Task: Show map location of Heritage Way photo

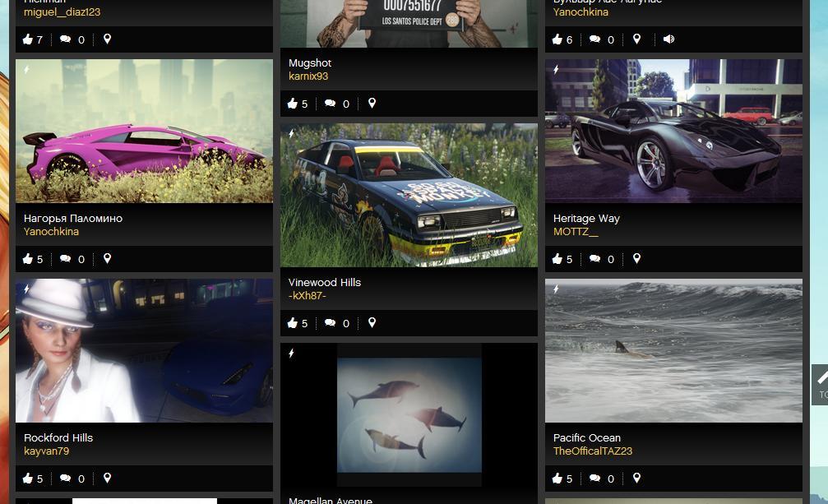Action: [637, 259]
